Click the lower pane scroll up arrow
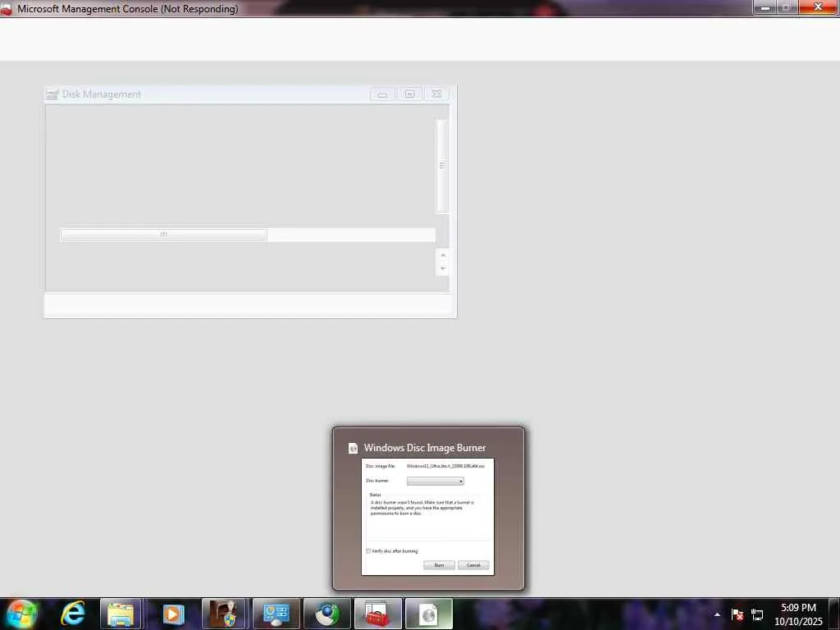 [x=442, y=255]
